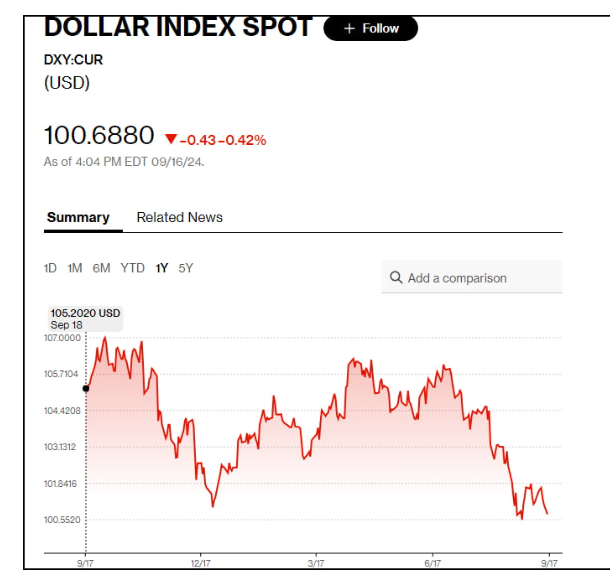The image size is (610, 575).
Task: Click the Follow button
Action: click(x=370, y=28)
